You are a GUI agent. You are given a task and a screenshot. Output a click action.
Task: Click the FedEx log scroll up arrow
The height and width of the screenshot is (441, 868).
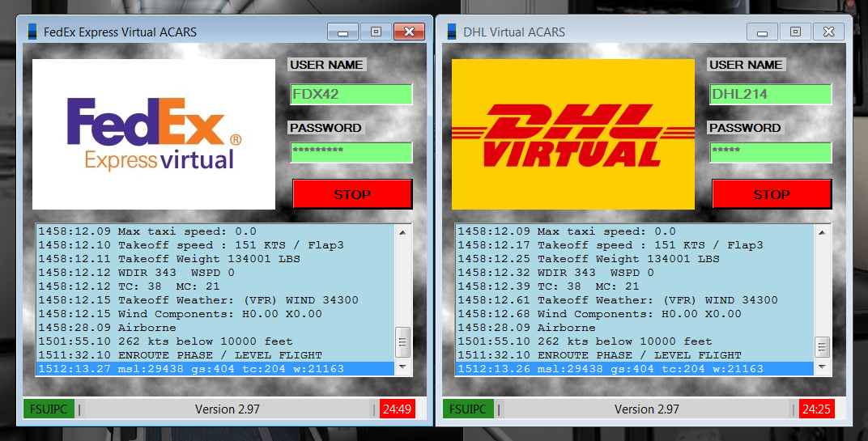tap(402, 232)
